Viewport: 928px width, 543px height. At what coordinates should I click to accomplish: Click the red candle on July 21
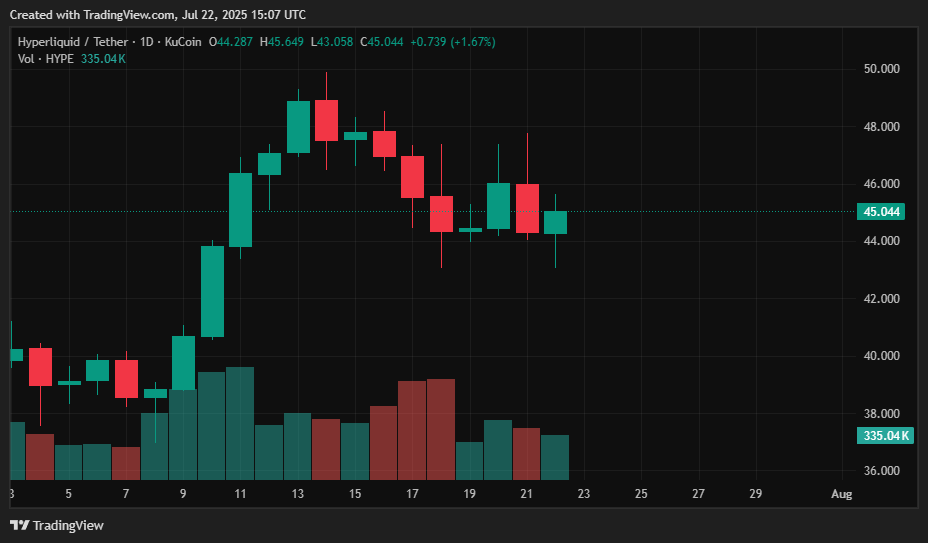[527, 208]
